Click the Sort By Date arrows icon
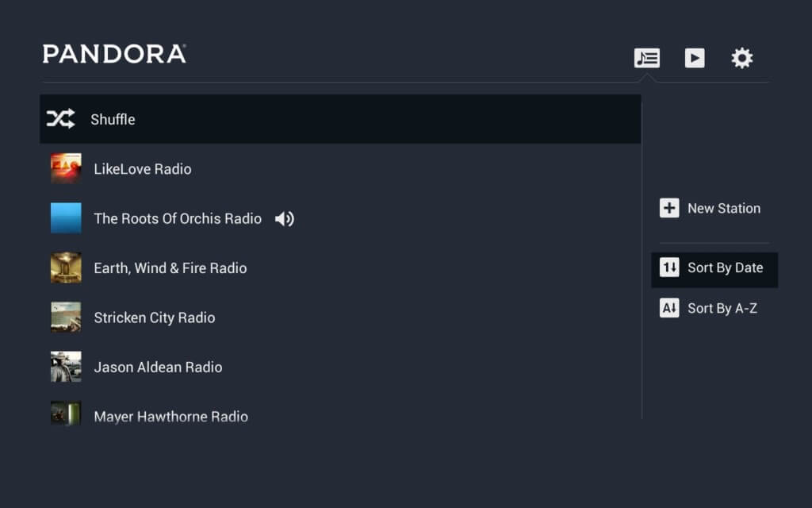Image resolution: width=812 pixels, height=508 pixels. [669, 267]
